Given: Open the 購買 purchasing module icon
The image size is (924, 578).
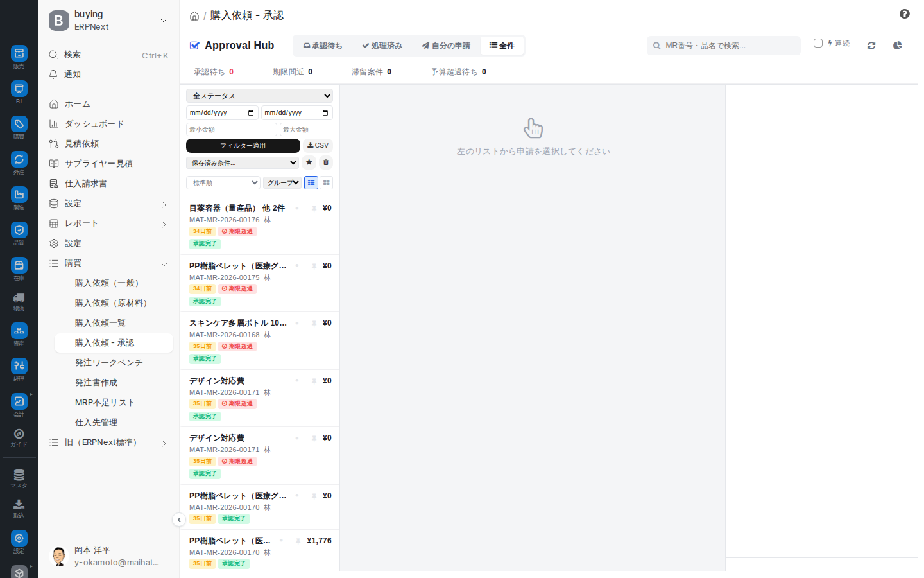Looking at the screenshot, I should [x=19, y=124].
